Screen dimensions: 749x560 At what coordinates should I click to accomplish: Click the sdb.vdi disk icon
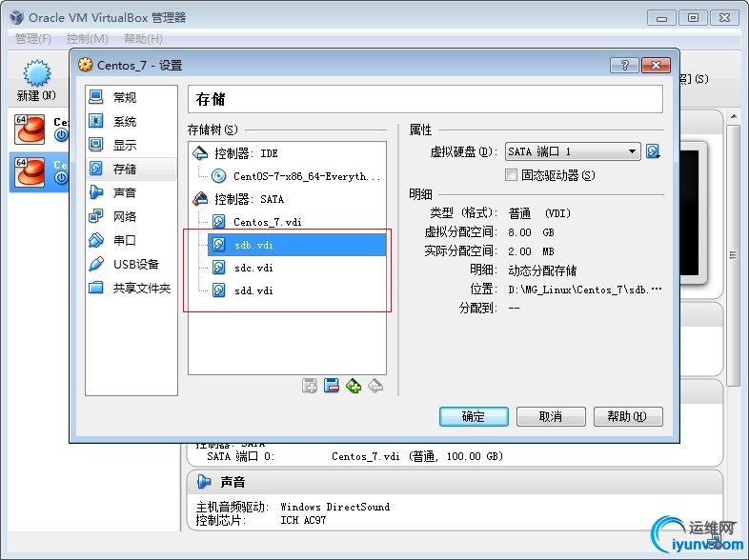click(219, 245)
